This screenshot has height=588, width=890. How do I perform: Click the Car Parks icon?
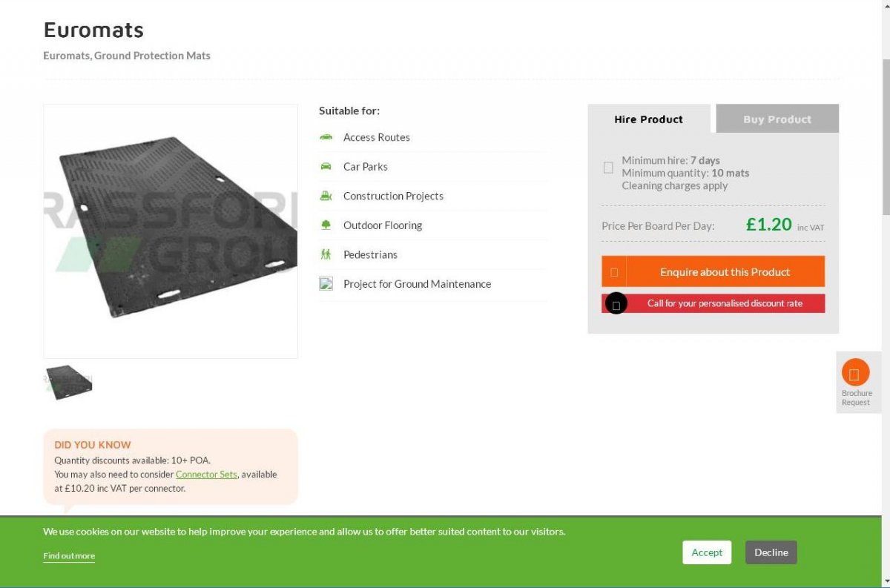[326, 166]
